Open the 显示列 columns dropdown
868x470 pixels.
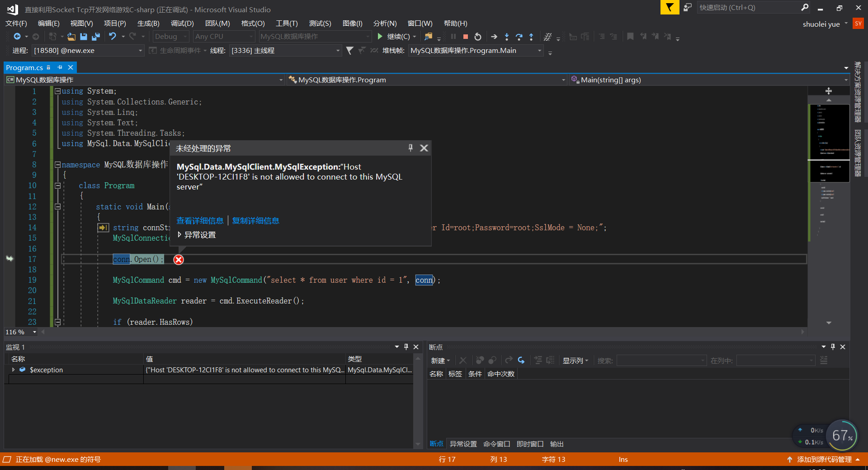(576, 361)
